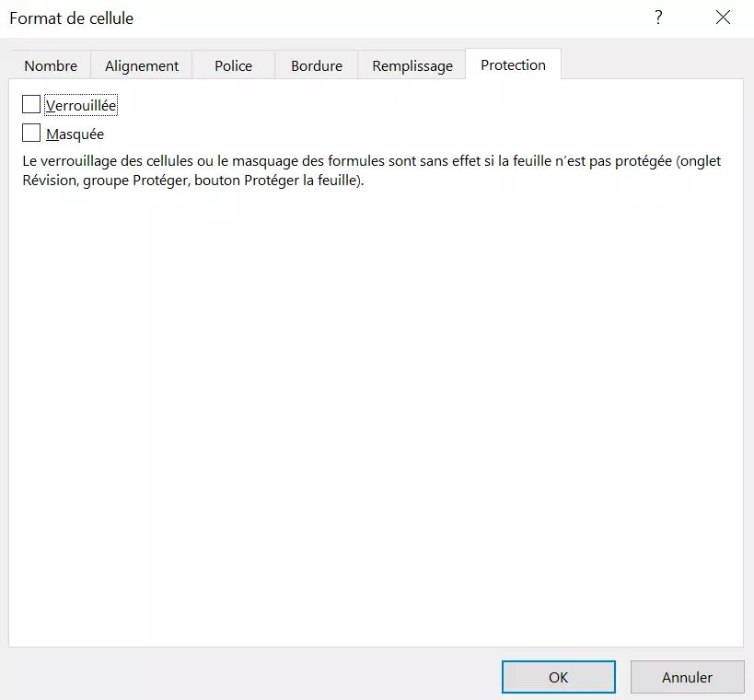Click the Masquée label text
This screenshot has height=700, width=754.
point(75,134)
